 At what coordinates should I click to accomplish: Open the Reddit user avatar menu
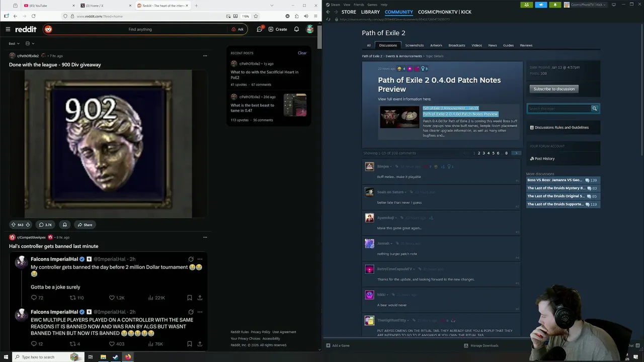coord(310,29)
